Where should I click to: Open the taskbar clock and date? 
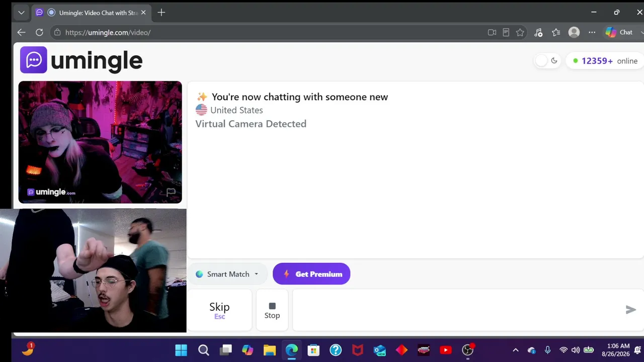pos(616,350)
